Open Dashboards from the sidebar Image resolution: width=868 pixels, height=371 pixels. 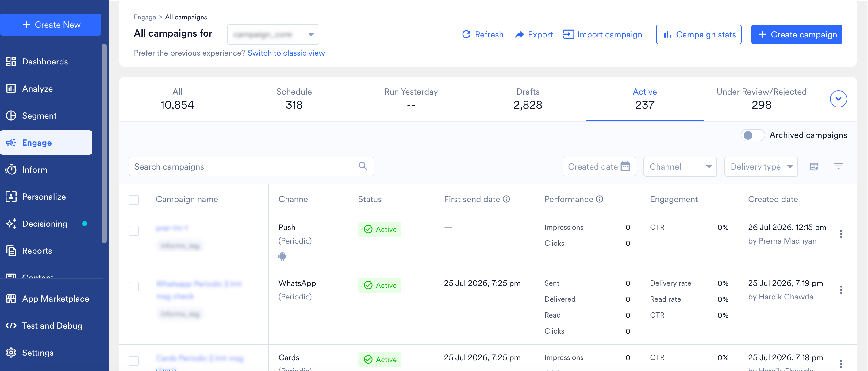point(46,61)
